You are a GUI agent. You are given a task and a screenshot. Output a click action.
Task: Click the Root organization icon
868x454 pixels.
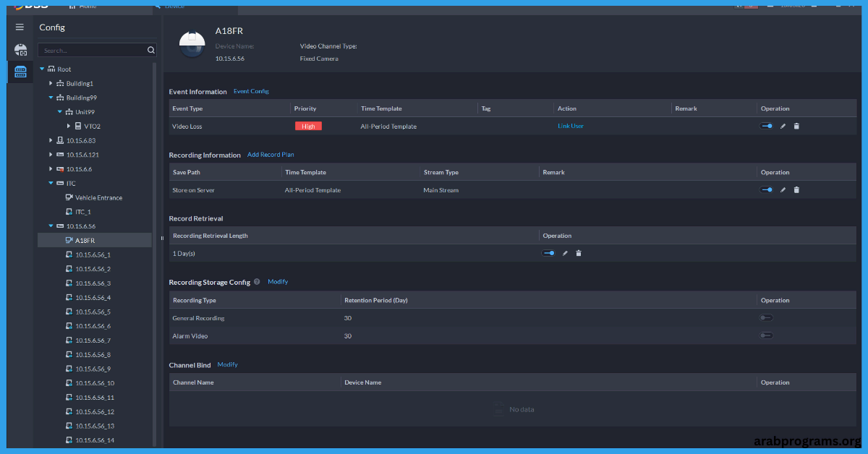[x=51, y=69]
